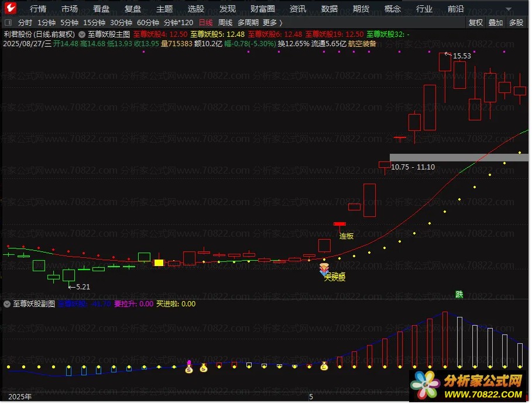Click the money bag under 大妖股
Image resolution: width=532 pixels, height=404 pixels.
pyautogui.click(x=324, y=365)
